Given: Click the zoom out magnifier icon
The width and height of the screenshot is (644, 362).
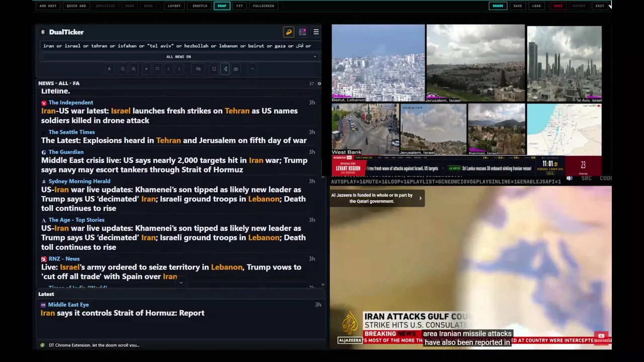Looking at the screenshot, I should click(x=122, y=69).
